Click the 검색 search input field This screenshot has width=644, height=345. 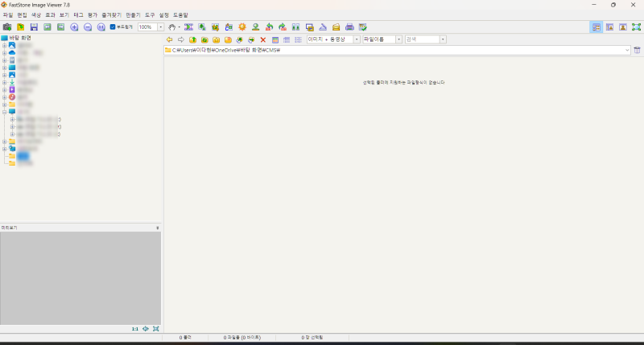[422, 39]
